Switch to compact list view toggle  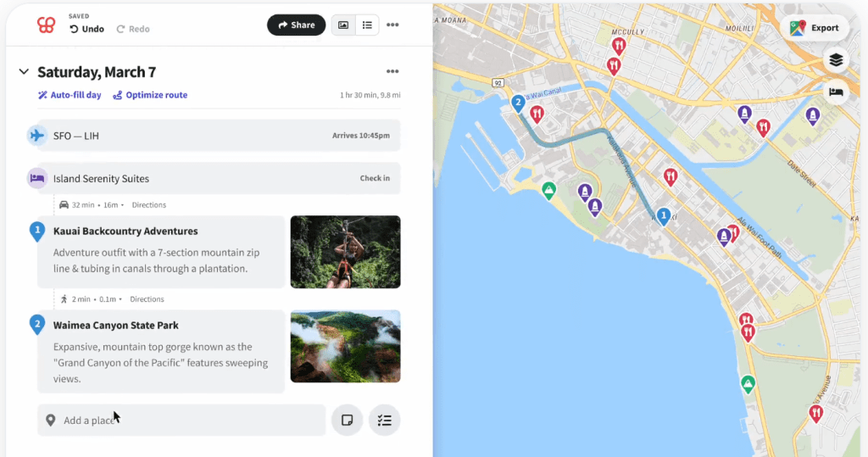(x=367, y=25)
